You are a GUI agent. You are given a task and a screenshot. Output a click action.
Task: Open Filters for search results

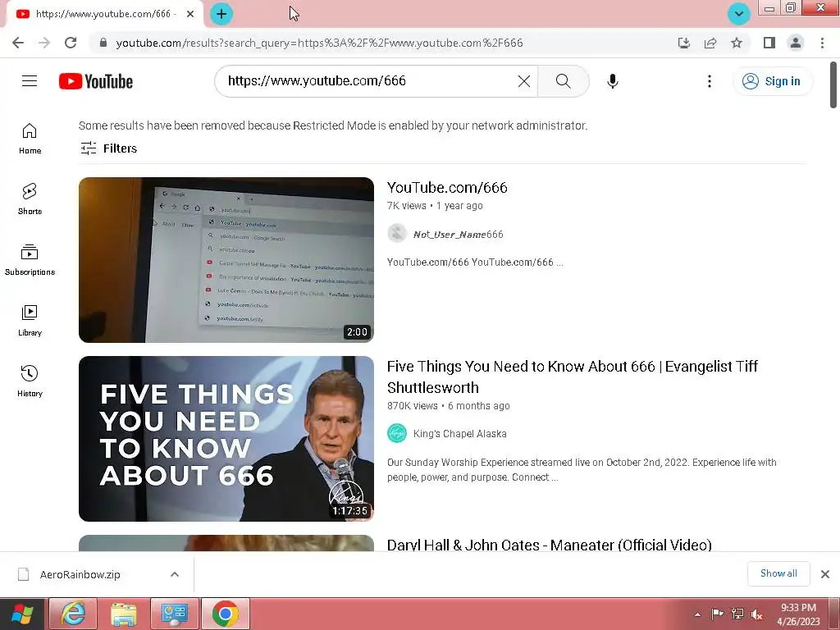(x=109, y=148)
